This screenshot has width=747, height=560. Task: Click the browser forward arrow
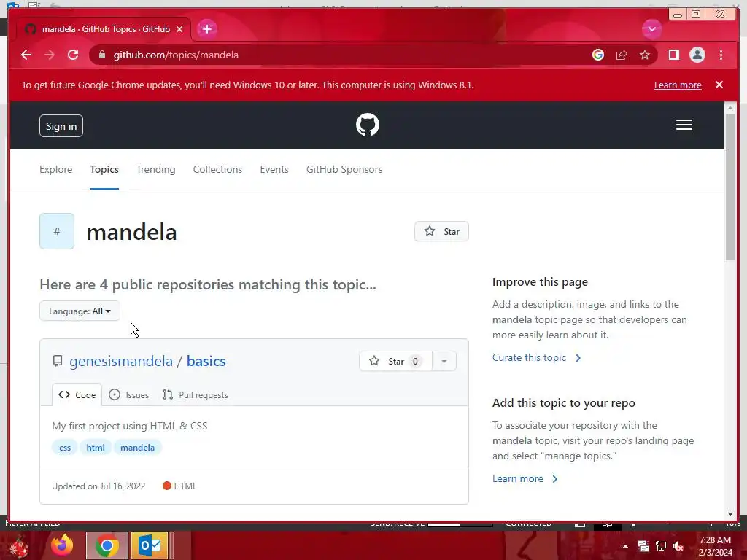[50, 55]
